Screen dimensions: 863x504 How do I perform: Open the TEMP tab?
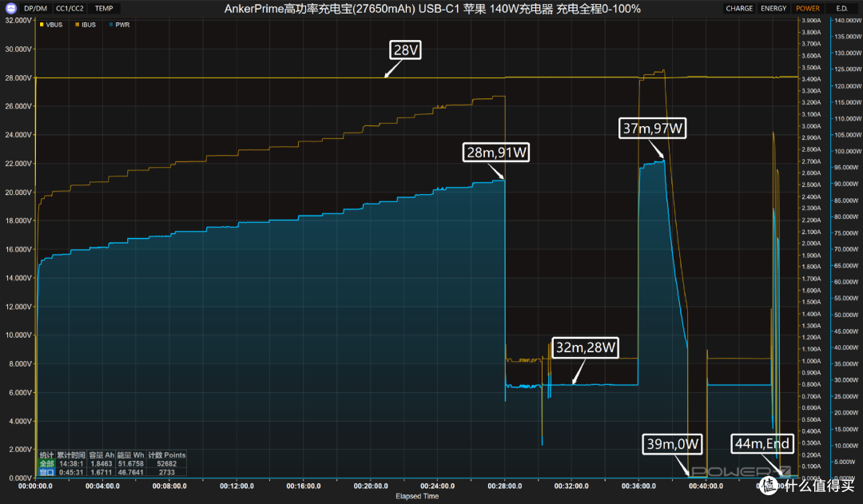point(104,8)
